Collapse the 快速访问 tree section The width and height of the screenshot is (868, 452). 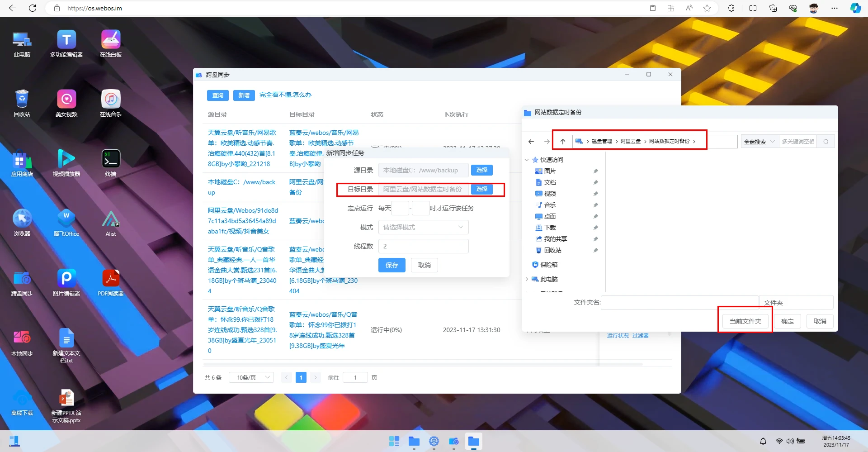tap(527, 160)
